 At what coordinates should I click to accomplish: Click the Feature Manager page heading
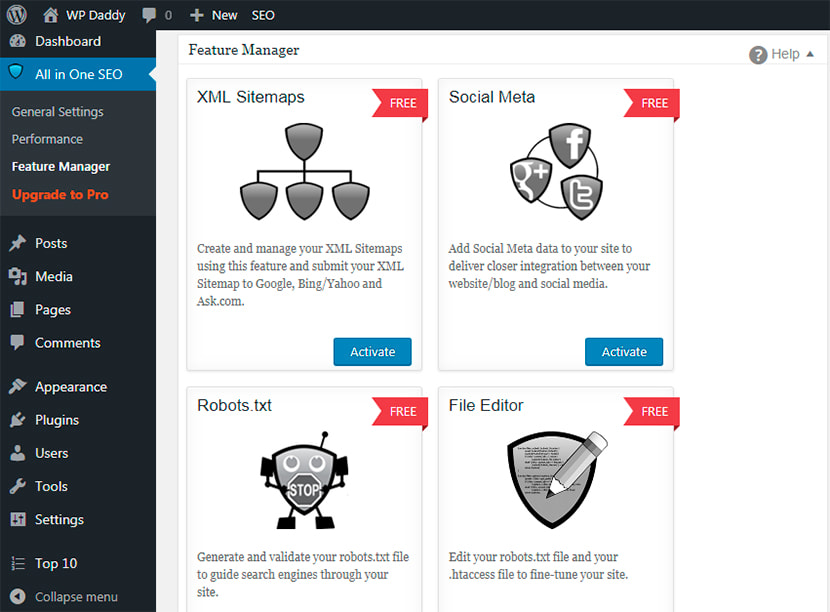(243, 50)
